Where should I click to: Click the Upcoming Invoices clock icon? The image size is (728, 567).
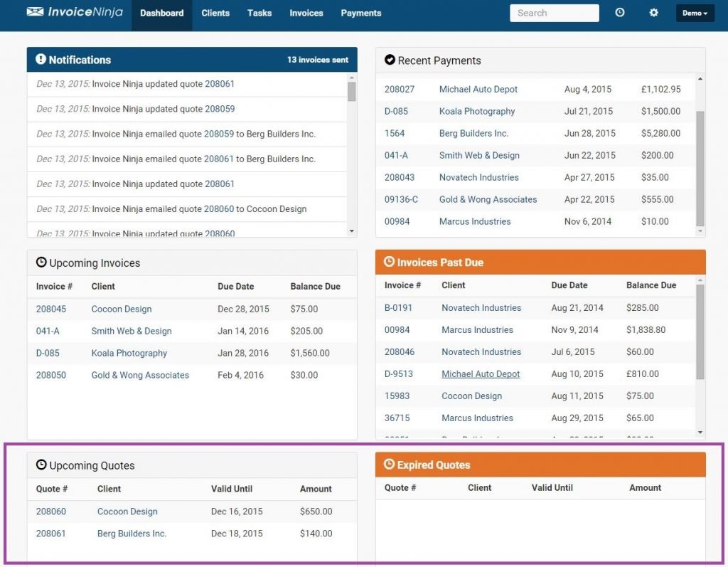pyautogui.click(x=41, y=262)
